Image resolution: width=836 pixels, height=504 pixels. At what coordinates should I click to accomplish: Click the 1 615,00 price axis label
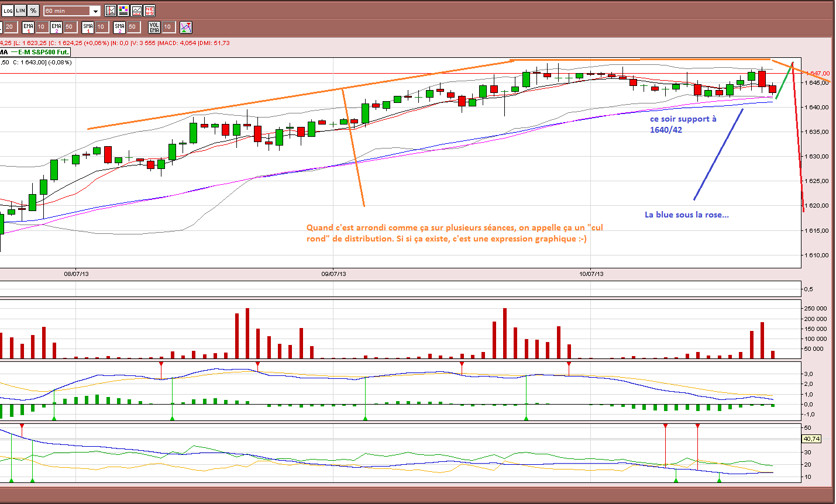(x=817, y=231)
